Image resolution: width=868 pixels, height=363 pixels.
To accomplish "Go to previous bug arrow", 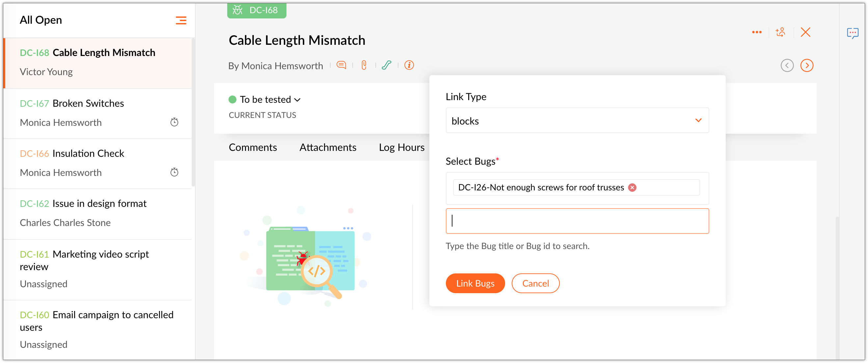I will coord(787,66).
